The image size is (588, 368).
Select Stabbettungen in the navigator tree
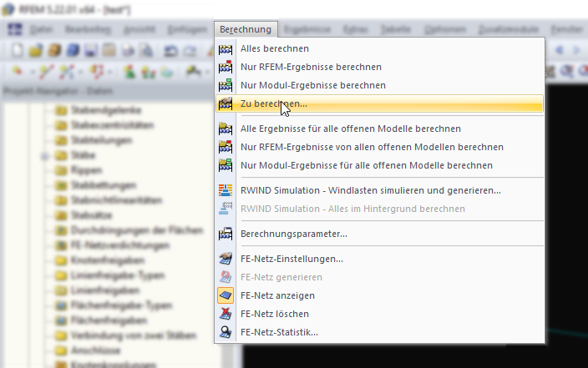pos(103,185)
